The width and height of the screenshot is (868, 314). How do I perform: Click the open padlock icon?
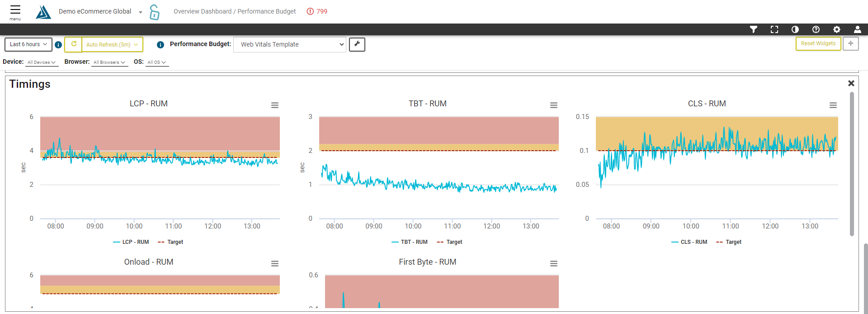tap(154, 12)
